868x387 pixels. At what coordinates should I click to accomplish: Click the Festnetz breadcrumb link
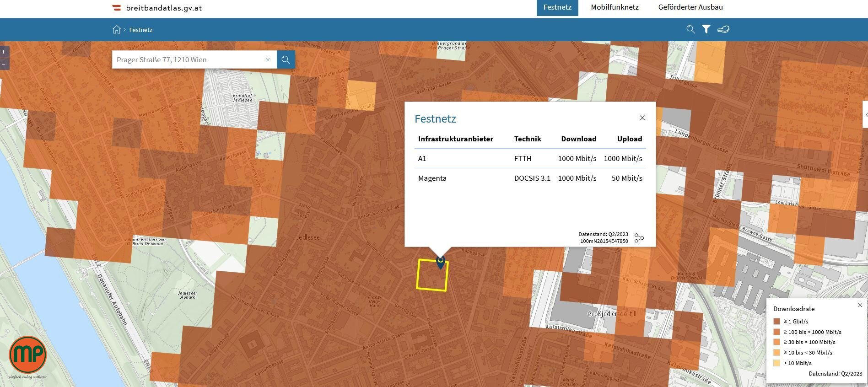[x=140, y=30]
